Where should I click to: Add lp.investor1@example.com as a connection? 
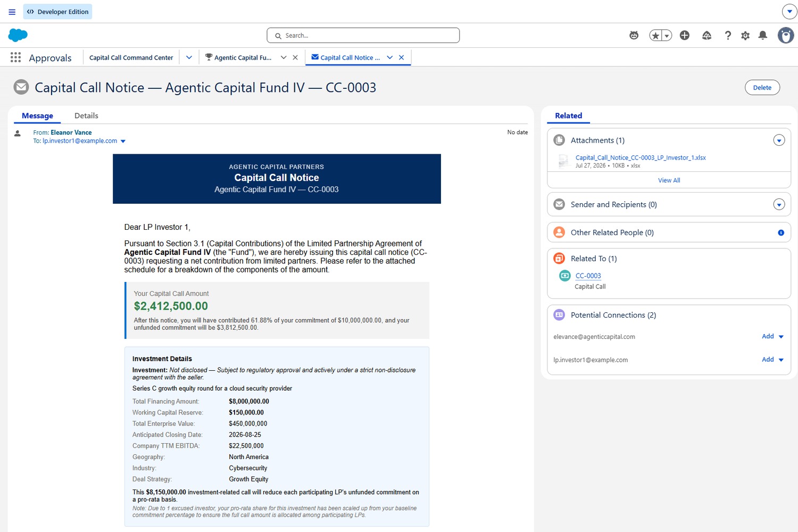768,360
